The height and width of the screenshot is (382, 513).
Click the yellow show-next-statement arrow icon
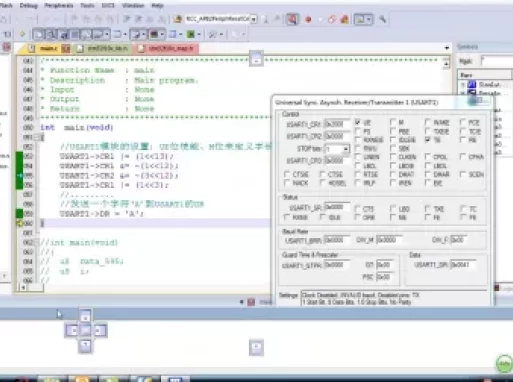(x=22, y=34)
